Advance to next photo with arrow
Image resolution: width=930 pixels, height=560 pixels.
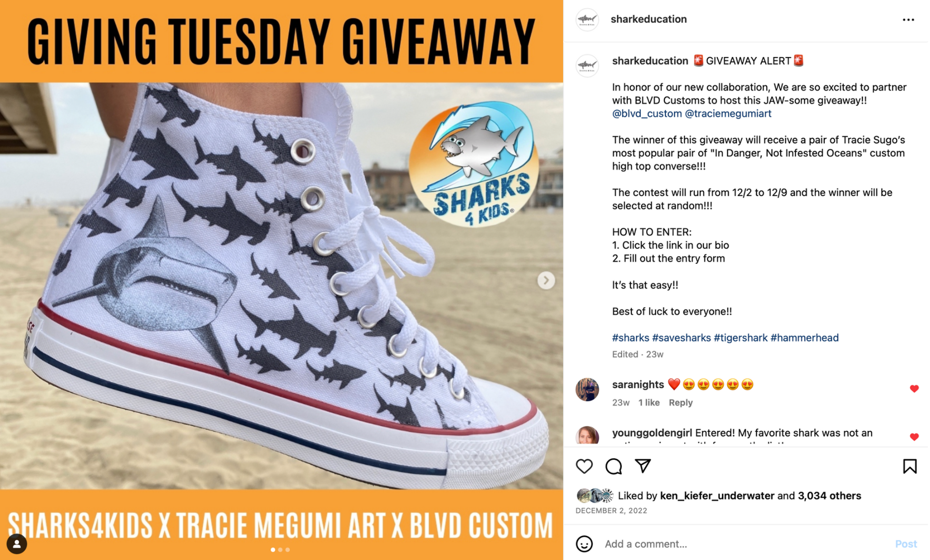pos(546,280)
